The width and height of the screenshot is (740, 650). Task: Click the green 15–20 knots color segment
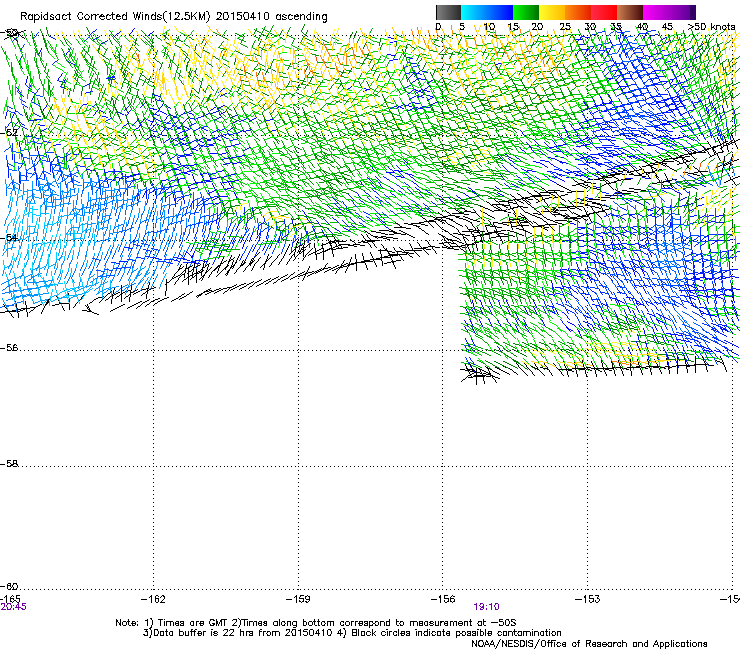tap(526, 12)
